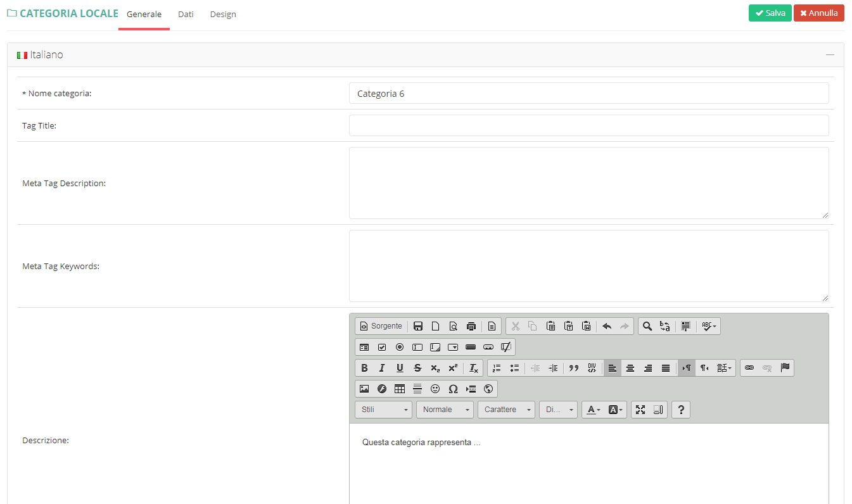852x504 pixels.
Task: Toggle superscript formatting
Action: coord(453,368)
